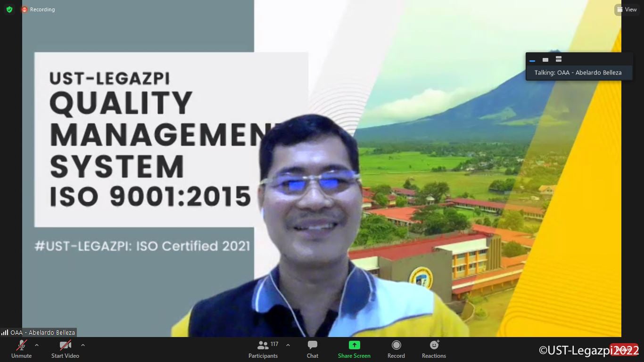
Task: Click the green encryption shield icon
Action: click(9, 9)
